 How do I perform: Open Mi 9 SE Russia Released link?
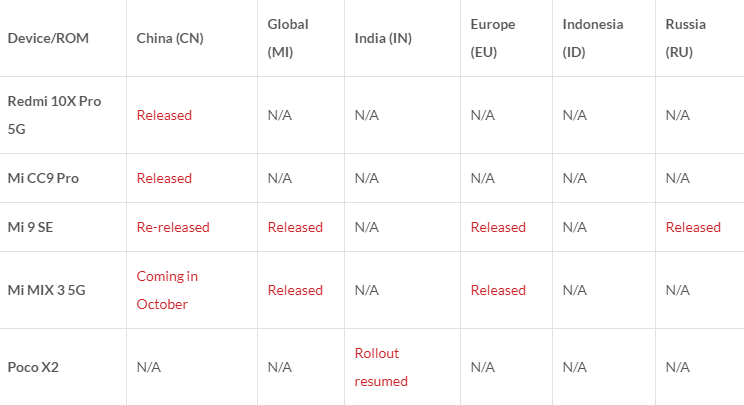[x=693, y=227]
